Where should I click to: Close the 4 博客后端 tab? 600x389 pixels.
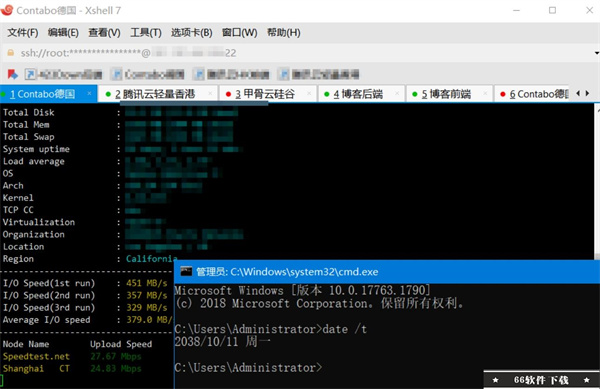pos(397,93)
